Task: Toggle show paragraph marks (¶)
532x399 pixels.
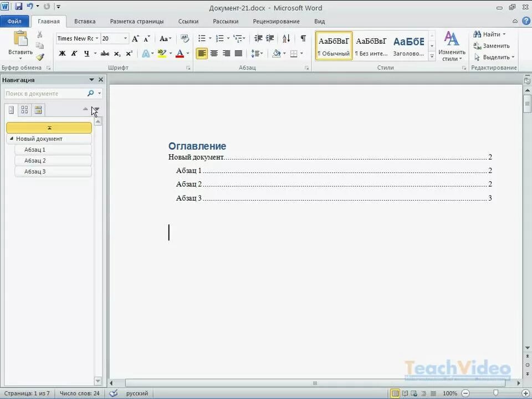Action: (303, 38)
